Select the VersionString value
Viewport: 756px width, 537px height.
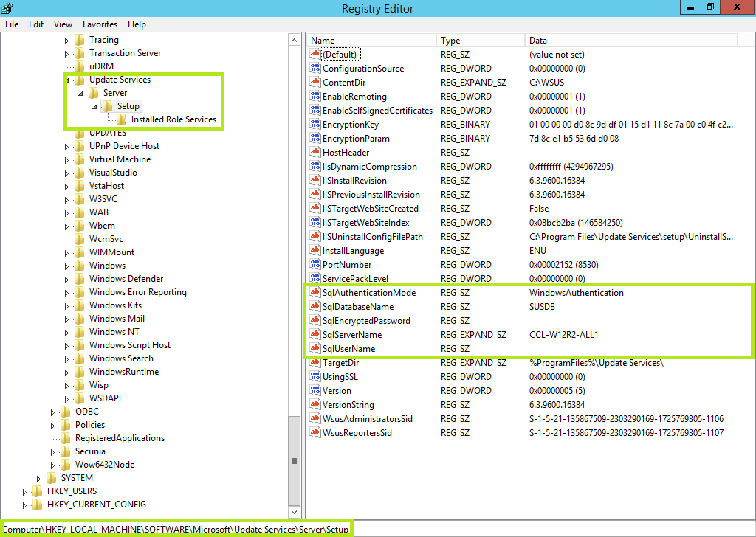pos(348,404)
